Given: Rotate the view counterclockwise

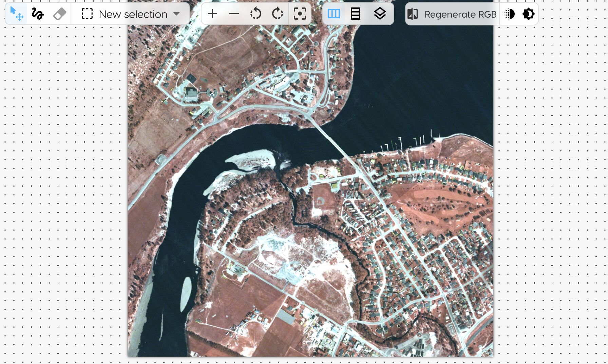Looking at the screenshot, I should click(x=256, y=14).
